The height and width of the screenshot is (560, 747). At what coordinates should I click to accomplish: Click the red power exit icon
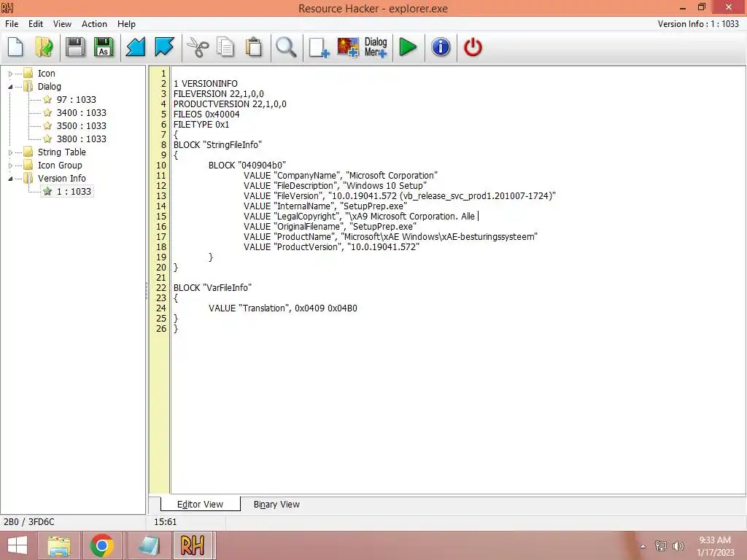click(x=473, y=47)
